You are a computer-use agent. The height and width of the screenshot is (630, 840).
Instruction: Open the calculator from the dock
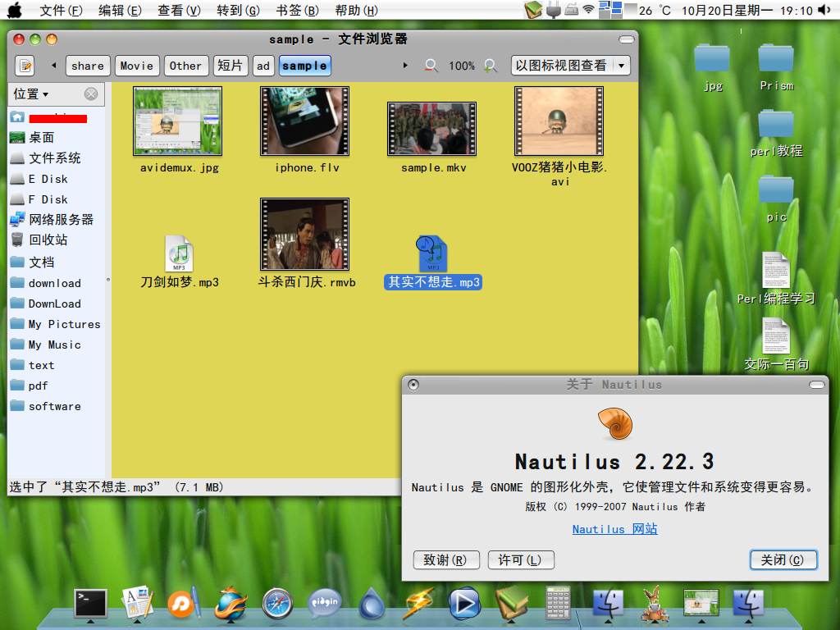558,604
